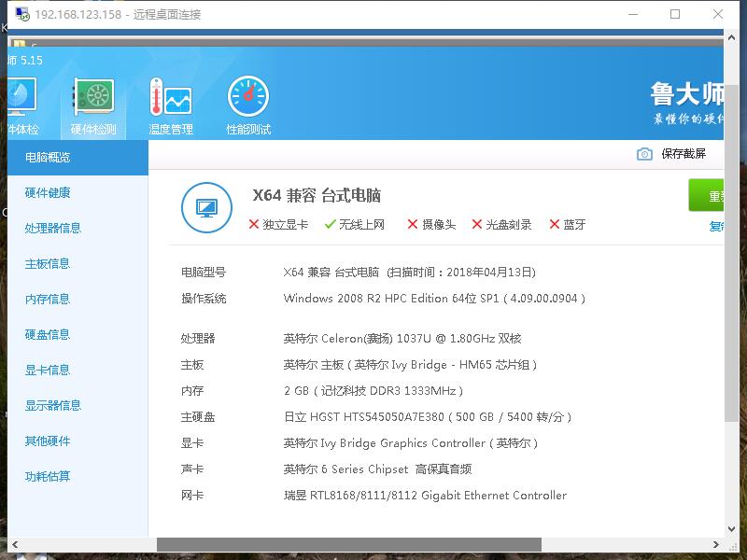Screen dimensions: 747x560
Task: Click the Windows 2008 R2 HPC Edition text
Action: coord(434,299)
